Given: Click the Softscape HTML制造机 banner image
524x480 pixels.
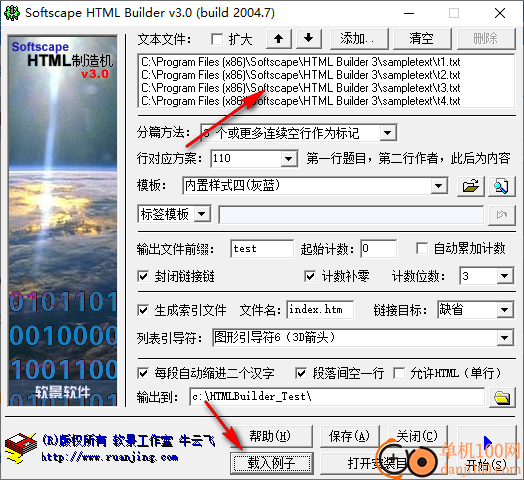Looking at the screenshot, I should pos(63,221).
